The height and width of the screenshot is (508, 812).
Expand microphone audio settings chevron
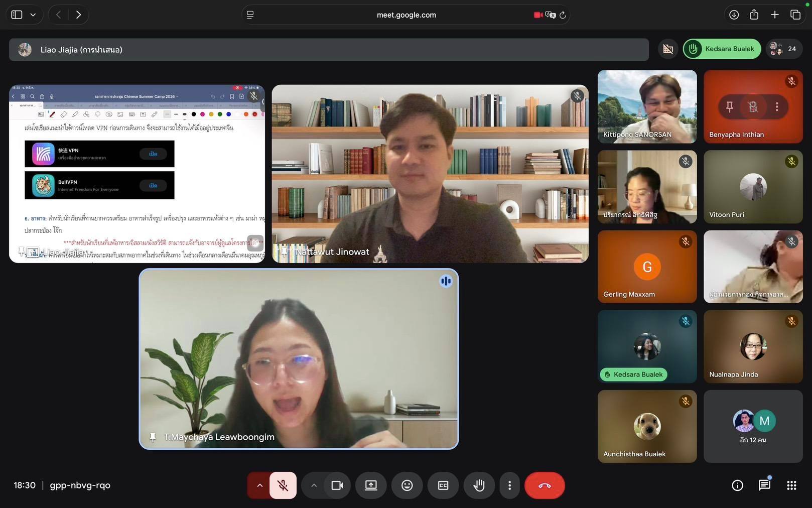pos(259,485)
